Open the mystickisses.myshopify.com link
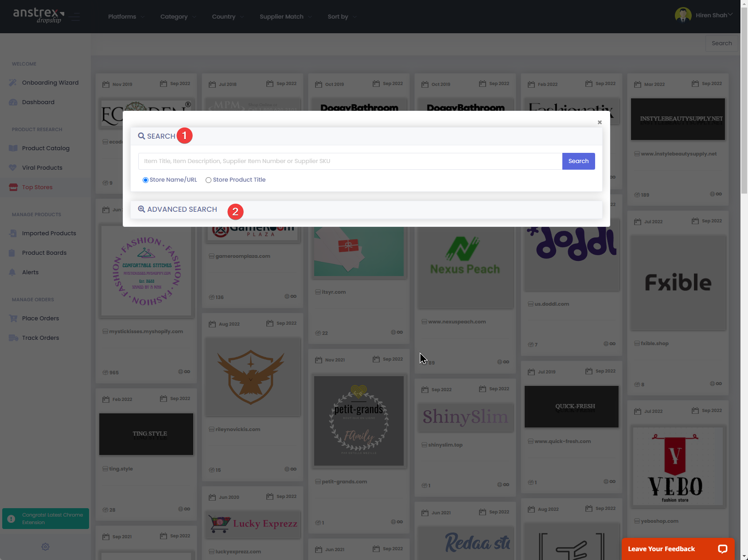 [146, 332]
